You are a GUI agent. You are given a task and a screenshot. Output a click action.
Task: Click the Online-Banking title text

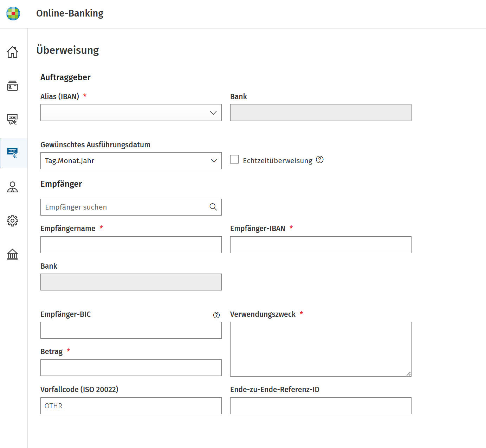pos(70,13)
